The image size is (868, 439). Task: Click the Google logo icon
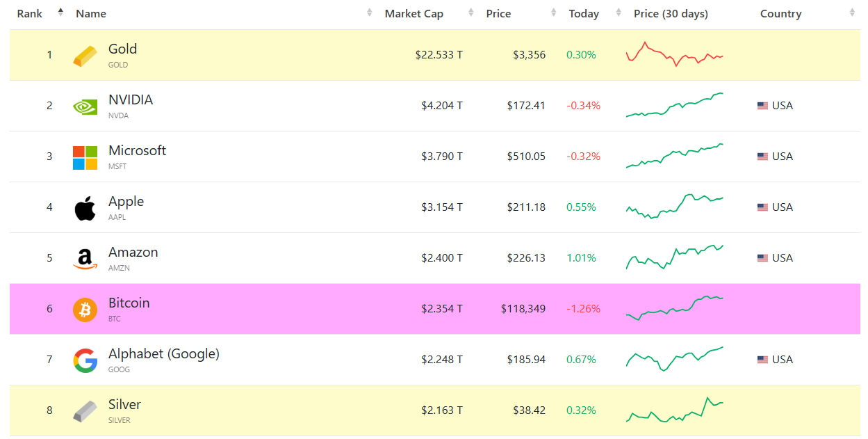85,360
